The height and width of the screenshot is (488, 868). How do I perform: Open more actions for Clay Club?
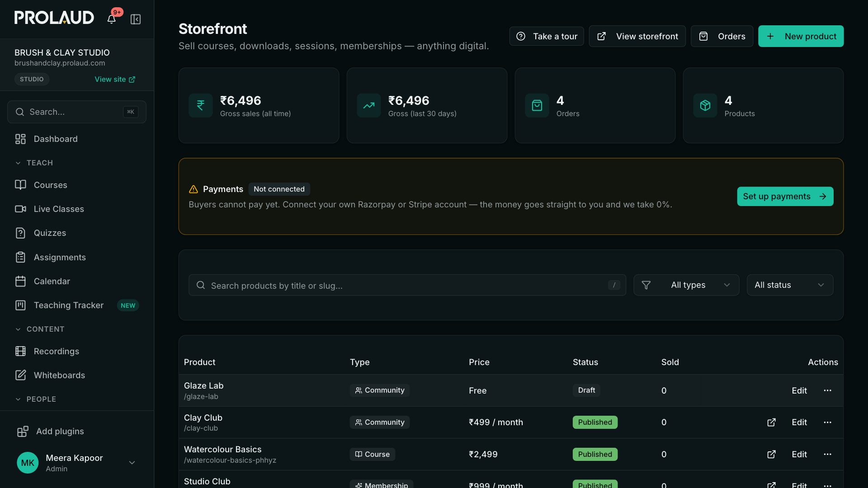pos(827,422)
